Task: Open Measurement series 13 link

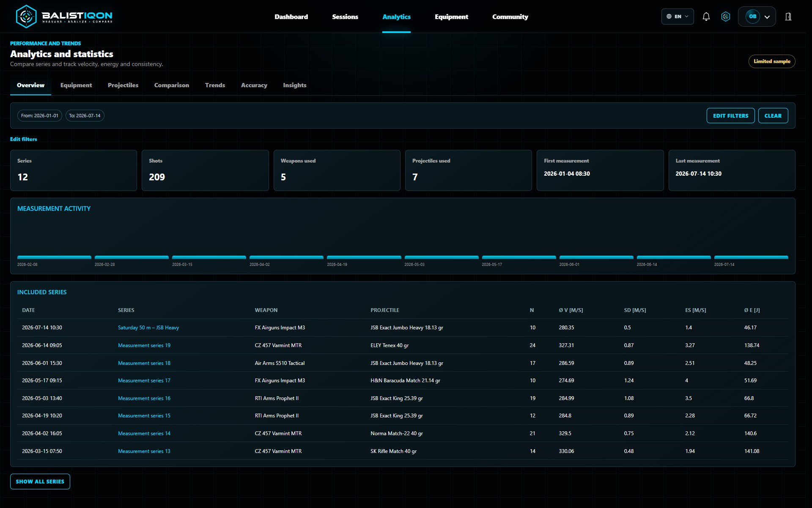Action: click(144, 451)
